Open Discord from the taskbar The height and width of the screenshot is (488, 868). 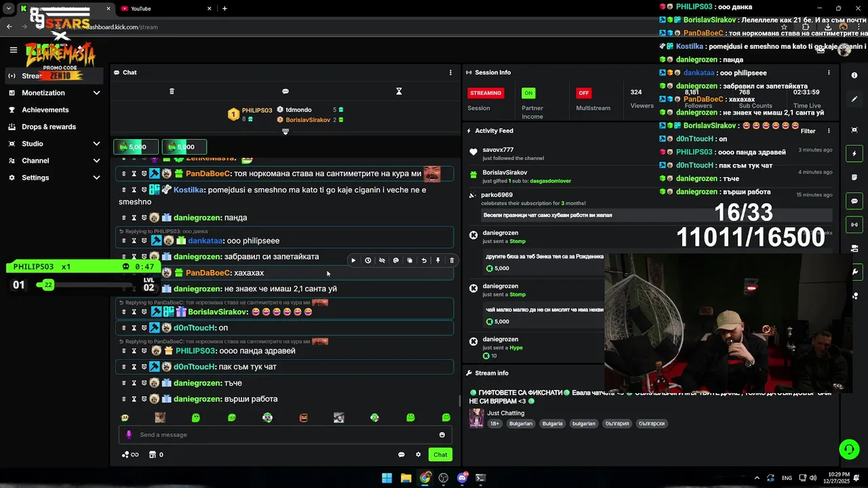pyautogui.click(x=462, y=478)
